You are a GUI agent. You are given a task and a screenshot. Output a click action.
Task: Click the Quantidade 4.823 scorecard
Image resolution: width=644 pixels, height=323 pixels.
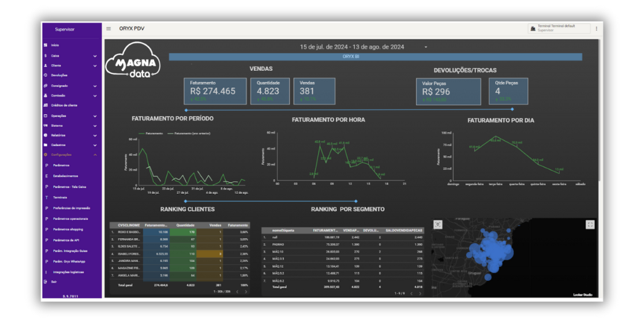270,91
